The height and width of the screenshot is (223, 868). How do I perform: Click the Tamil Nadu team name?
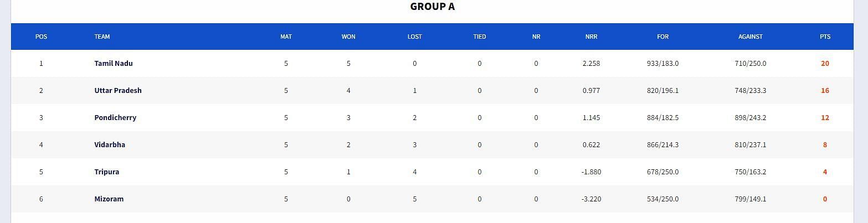114,63
